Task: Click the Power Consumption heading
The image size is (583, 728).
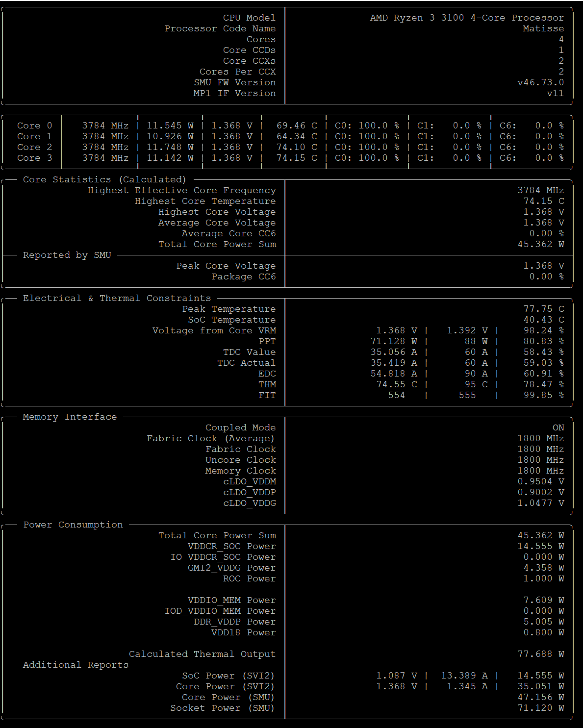Action: [73, 525]
